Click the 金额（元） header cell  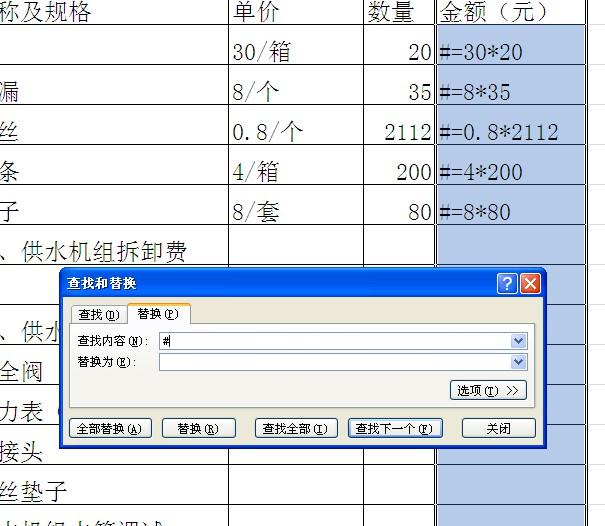pos(511,12)
